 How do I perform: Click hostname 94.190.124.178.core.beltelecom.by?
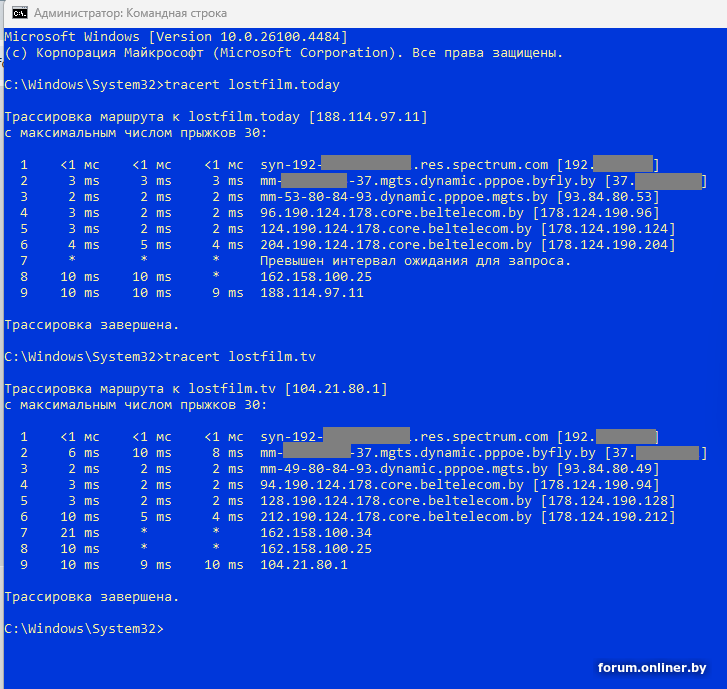pyautogui.click(x=392, y=485)
